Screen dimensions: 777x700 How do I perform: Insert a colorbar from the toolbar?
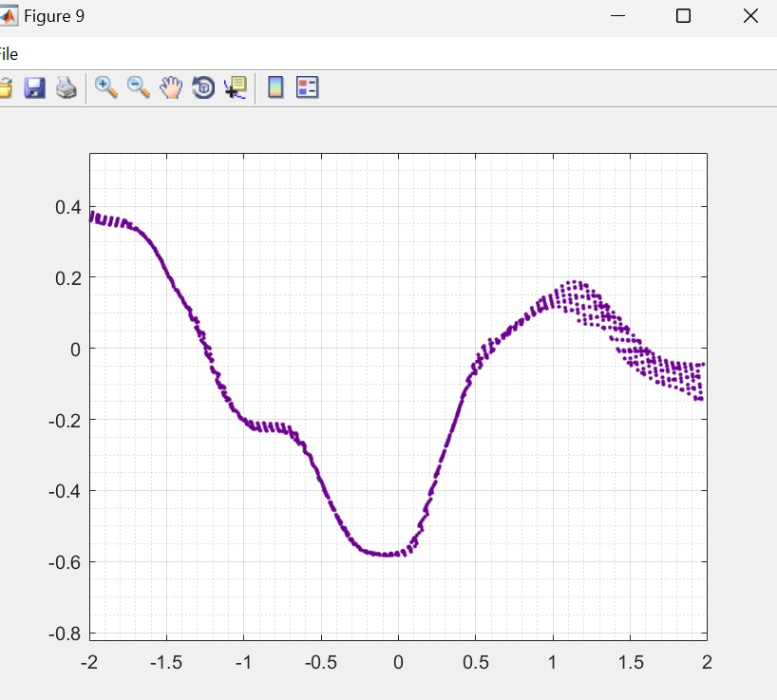[x=275, y=88]
